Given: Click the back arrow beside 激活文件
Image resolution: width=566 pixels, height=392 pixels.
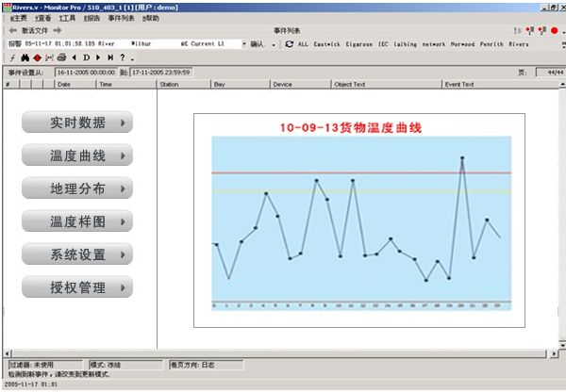Looking at the screenshot, I should 12,30.
